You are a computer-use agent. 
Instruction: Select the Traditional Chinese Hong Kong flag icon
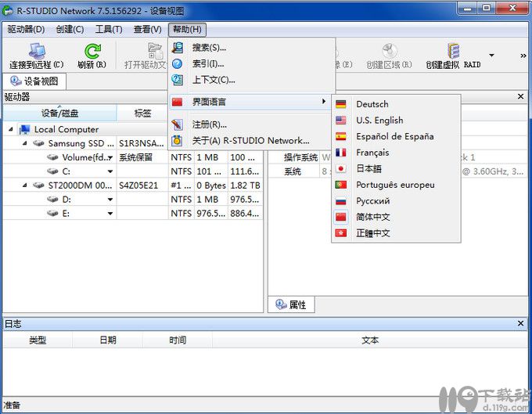pyautogui.click(x=341, y=233)
